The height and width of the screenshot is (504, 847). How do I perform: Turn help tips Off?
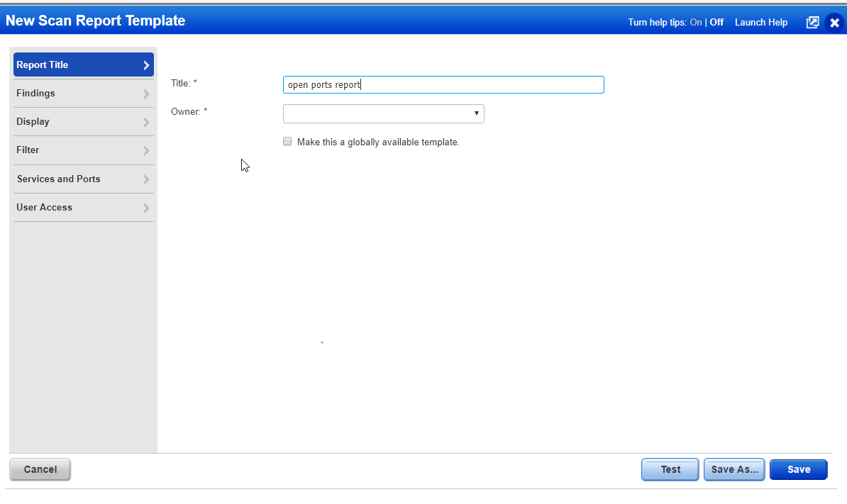tap(716, 22)
